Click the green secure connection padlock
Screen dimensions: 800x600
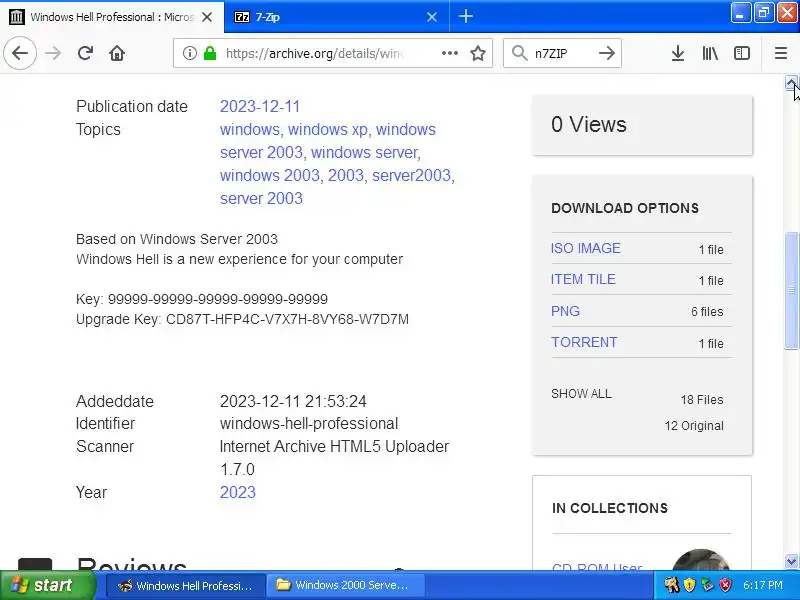coord(210,53)
